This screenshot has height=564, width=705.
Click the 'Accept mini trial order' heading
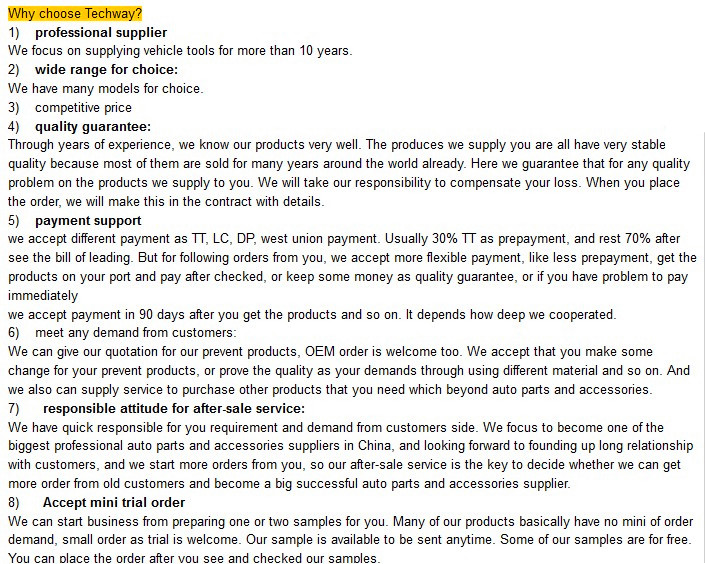click(114, 502)
